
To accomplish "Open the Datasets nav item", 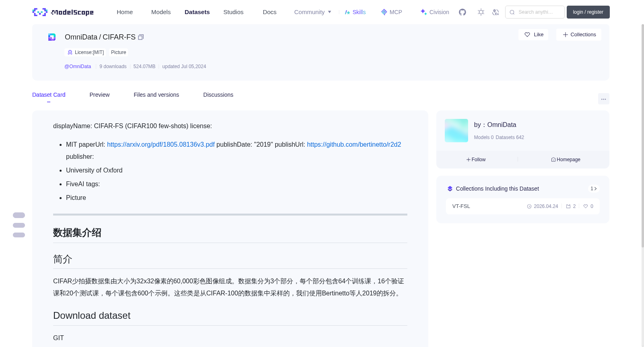I will 197,12.
